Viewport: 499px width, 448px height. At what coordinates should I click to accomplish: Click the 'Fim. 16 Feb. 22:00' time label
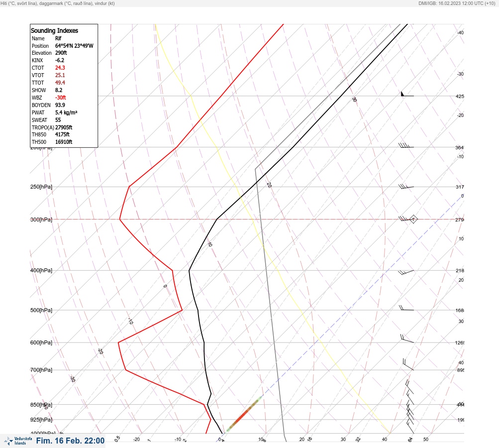click(70, 441)
